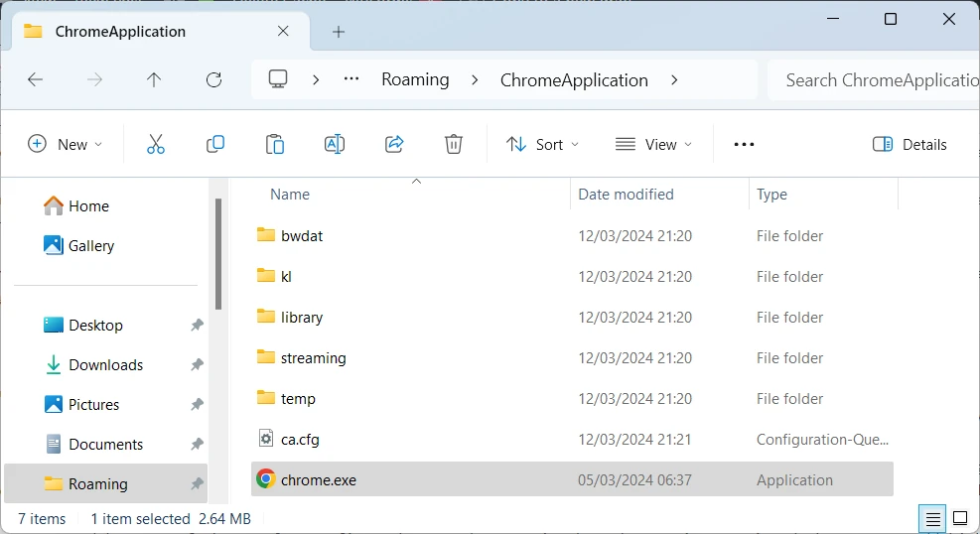Click the Search ChromeApplication field
This screenshot has width=980, height=534.
coord(874,80)
